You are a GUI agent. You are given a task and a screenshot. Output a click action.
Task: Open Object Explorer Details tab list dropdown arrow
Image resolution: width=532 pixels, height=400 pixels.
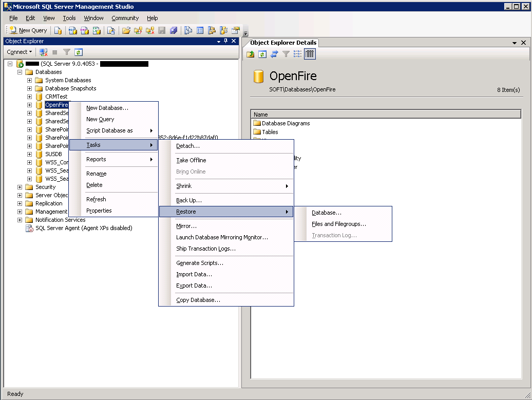pyautogui.click(x=515, y=43)
